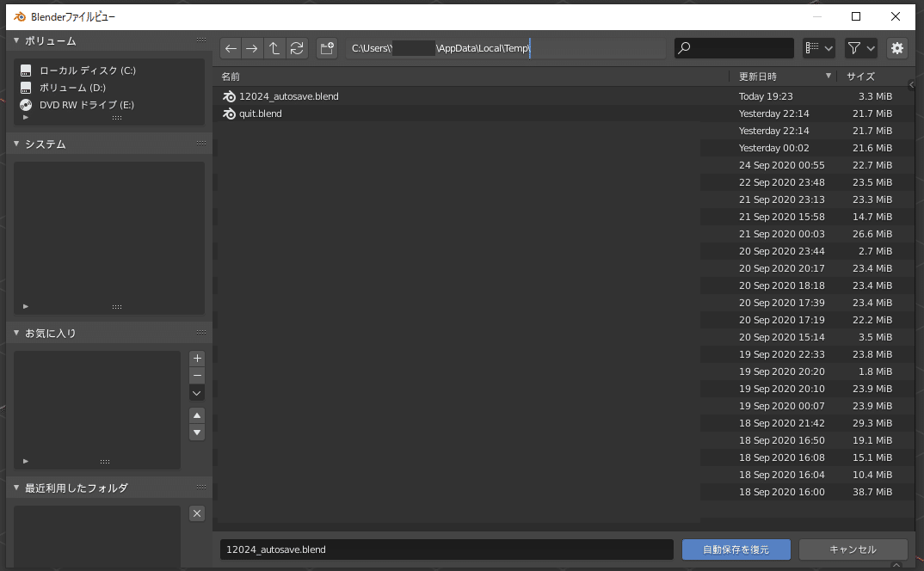Click Blender icon of 12024_autosave.blend
Image resolution: width=924 pixels, height=571 pixels.
click(229, 96)
